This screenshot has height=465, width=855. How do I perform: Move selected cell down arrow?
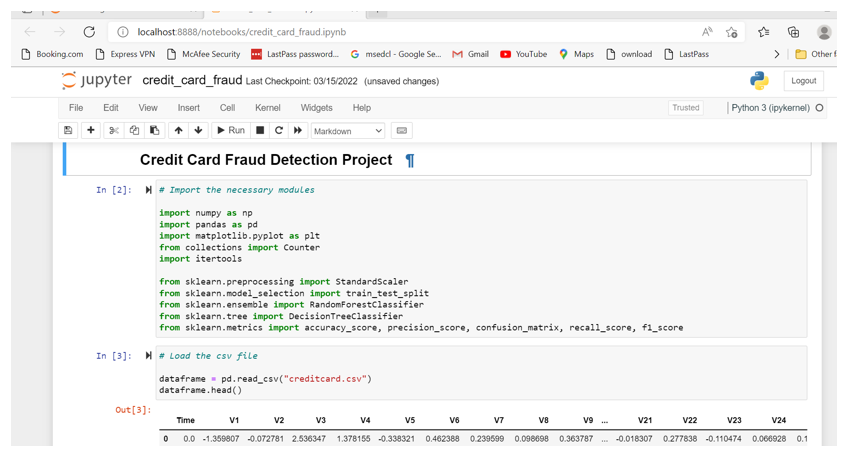point(198,130)
